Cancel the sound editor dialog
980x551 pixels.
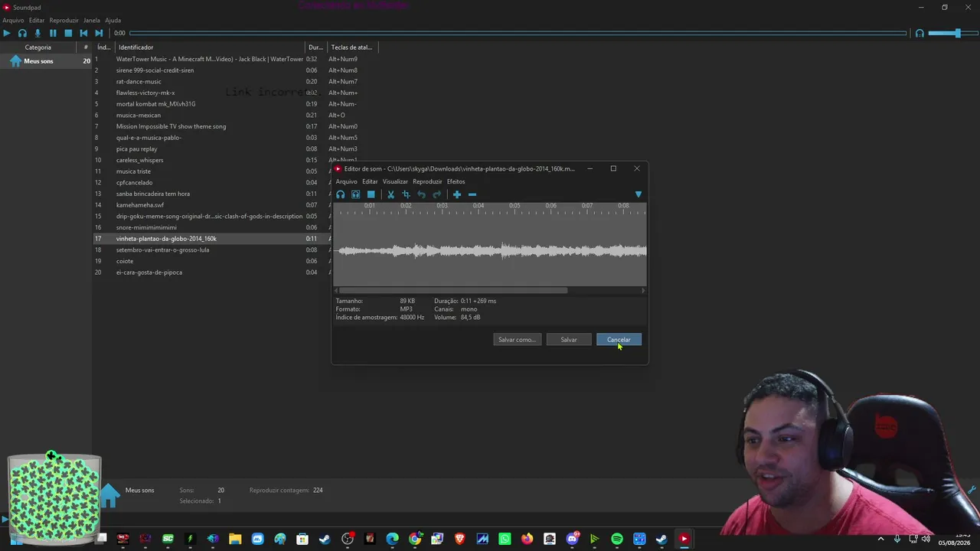(619, 340)
